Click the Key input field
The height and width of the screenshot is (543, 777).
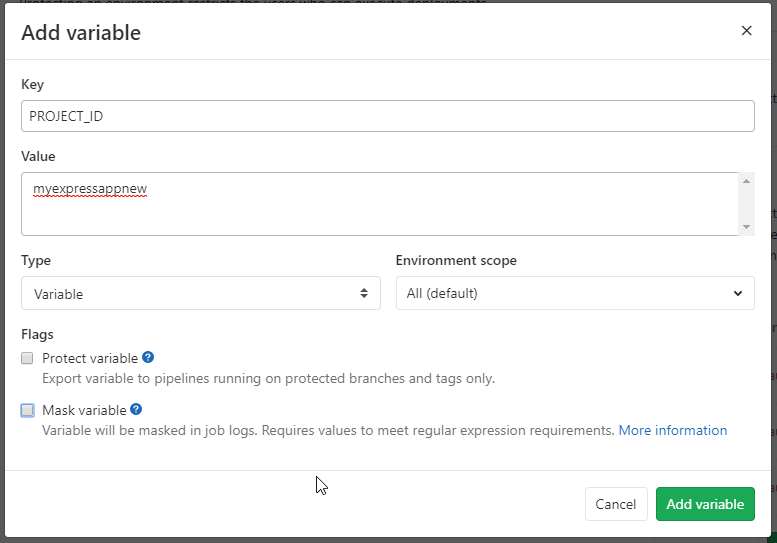(388, 116)
